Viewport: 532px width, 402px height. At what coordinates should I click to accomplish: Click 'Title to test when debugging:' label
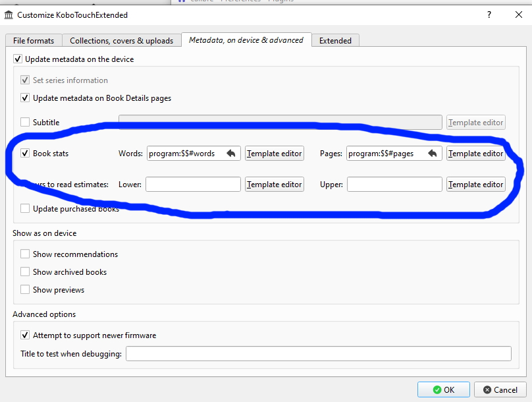[x=71, y=354]
